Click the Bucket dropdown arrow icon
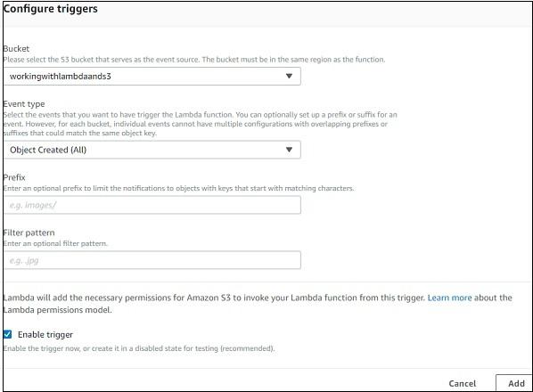The image size is (533, 392). pos(289,76)
